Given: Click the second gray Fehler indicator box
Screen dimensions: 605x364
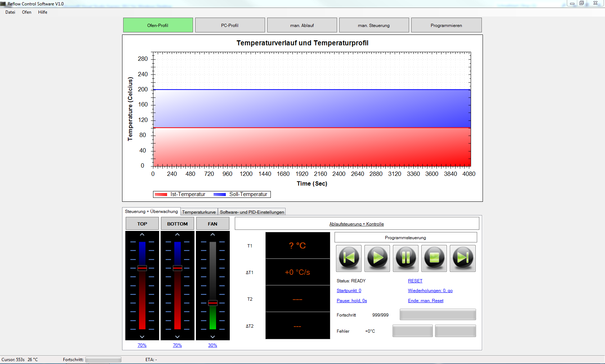Looking at the screenshot, I should pyautogui.click(x=456, y=331).
